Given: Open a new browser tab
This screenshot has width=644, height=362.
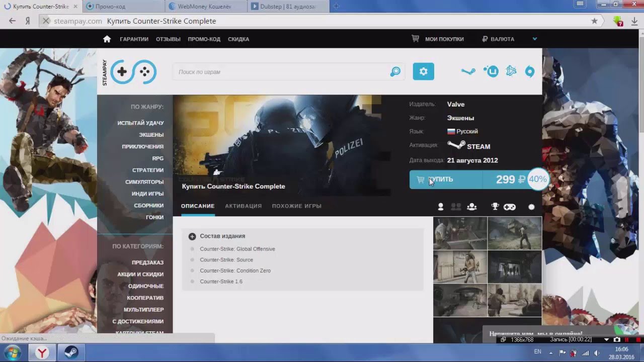Looking at the screenshot, I should pyautogui.click(x=336, y=7).
